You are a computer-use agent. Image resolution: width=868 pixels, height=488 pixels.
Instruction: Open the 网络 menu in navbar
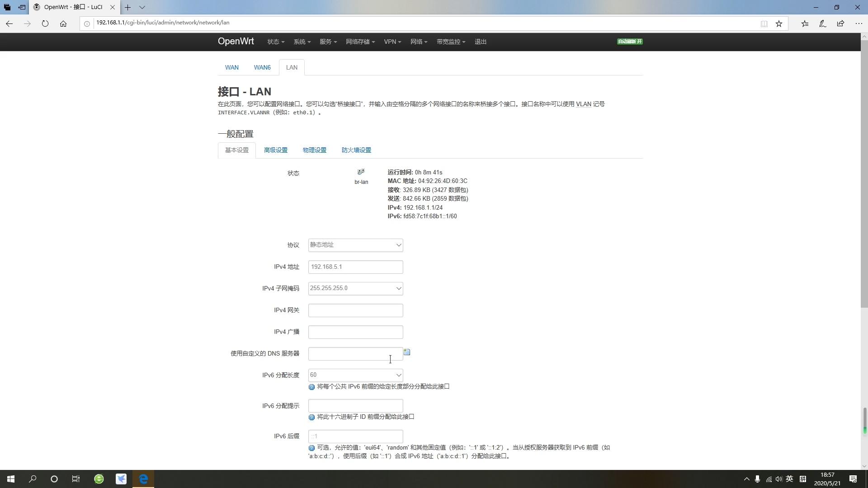coord(419,42)
